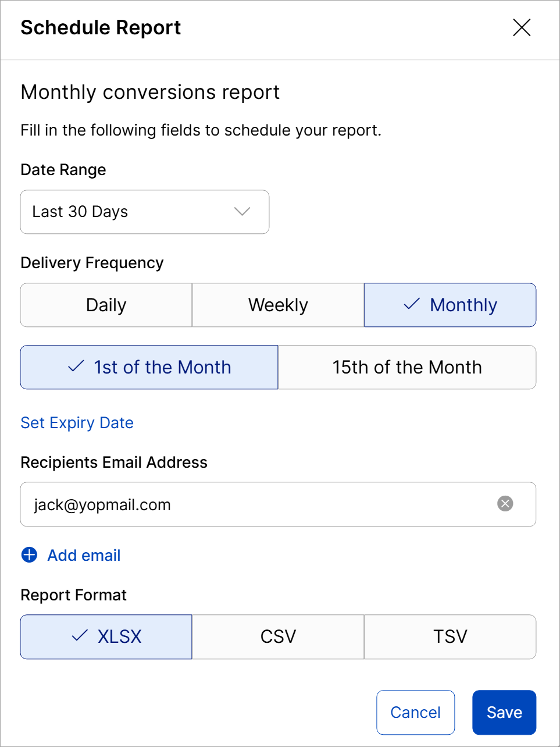This screenshot has height=747, width=560.
Task: Choose CSV report format
Action: [278, 636]
